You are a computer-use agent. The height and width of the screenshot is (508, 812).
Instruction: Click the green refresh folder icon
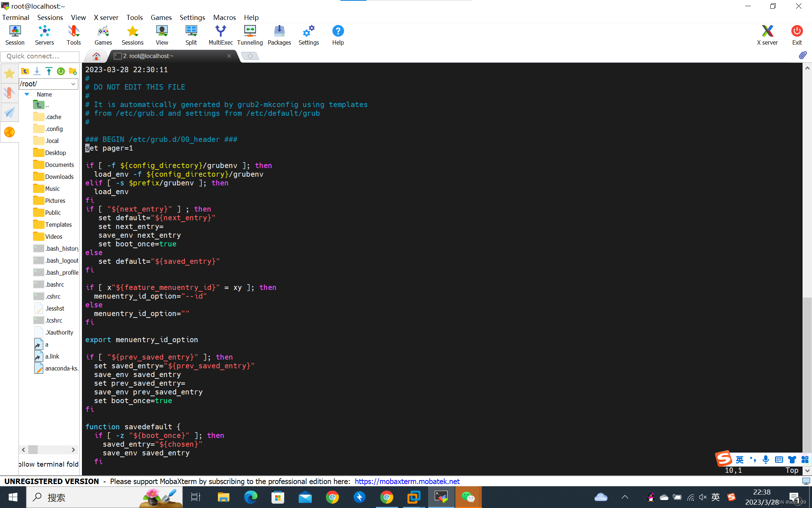pos(61,71)
